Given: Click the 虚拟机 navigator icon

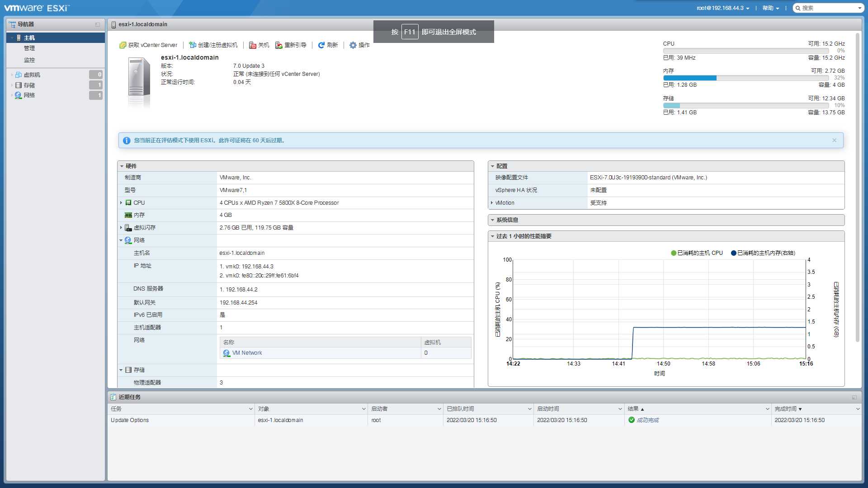Looking at the screenshot, I should point(19,75).
